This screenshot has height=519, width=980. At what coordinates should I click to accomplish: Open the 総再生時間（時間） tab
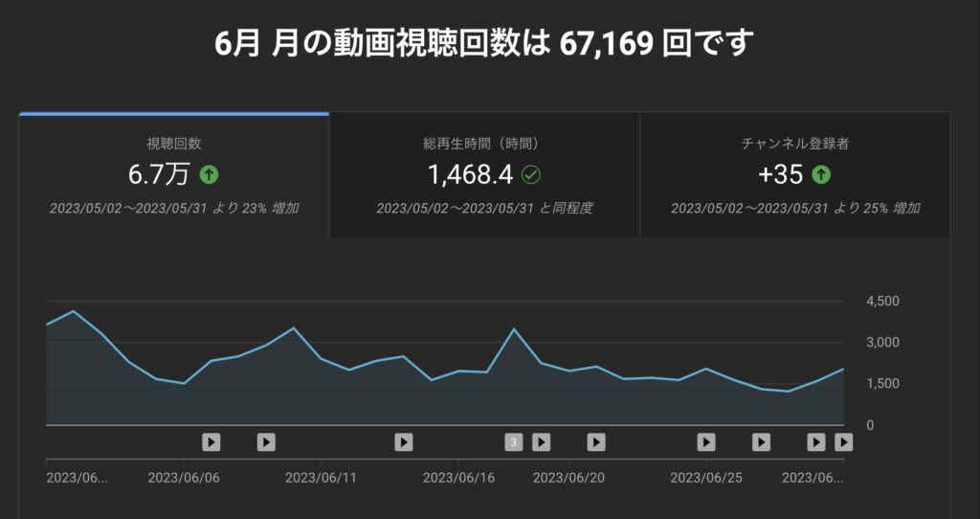483,175
